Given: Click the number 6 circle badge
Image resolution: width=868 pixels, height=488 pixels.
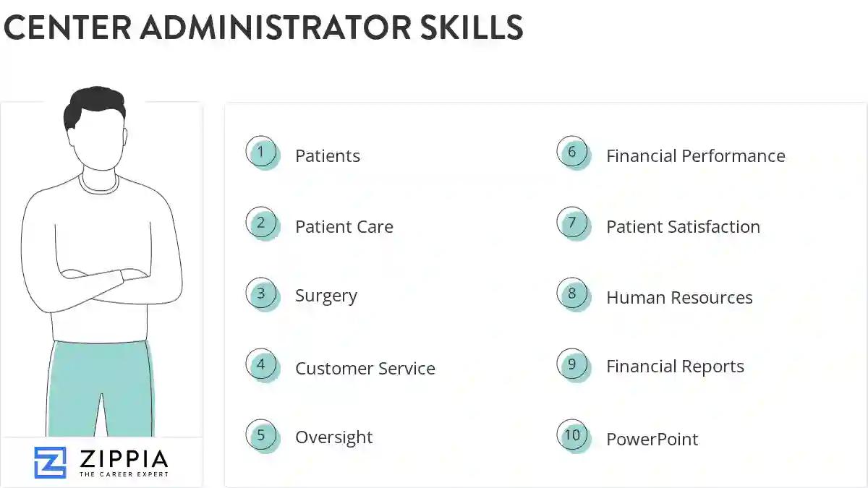Looking at the screenshot, I should [573, 153].
